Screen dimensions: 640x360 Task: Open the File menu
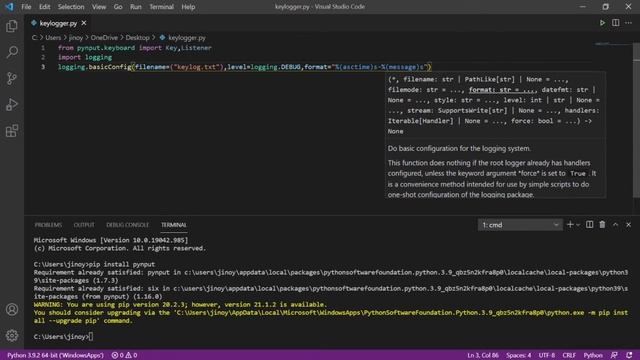click(26, 7)
